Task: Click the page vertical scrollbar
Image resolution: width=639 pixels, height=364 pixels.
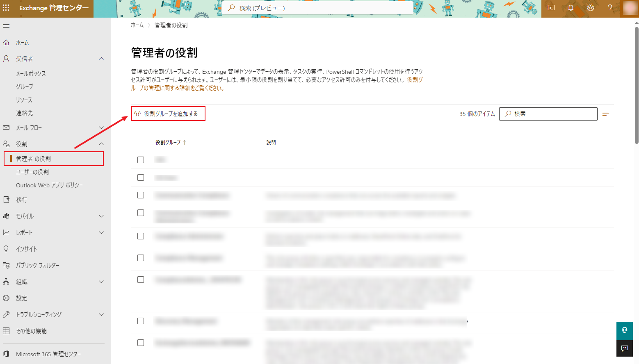Action: (637, 85)
